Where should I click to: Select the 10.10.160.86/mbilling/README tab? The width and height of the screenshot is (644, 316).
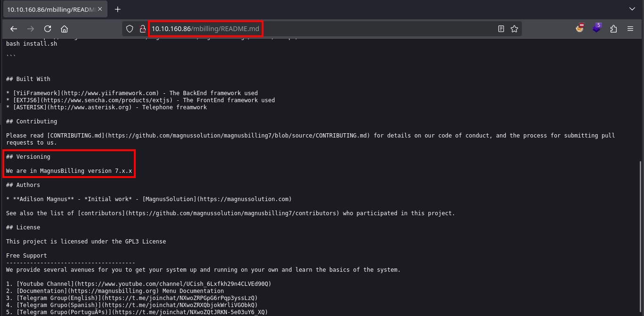[54, 9]
